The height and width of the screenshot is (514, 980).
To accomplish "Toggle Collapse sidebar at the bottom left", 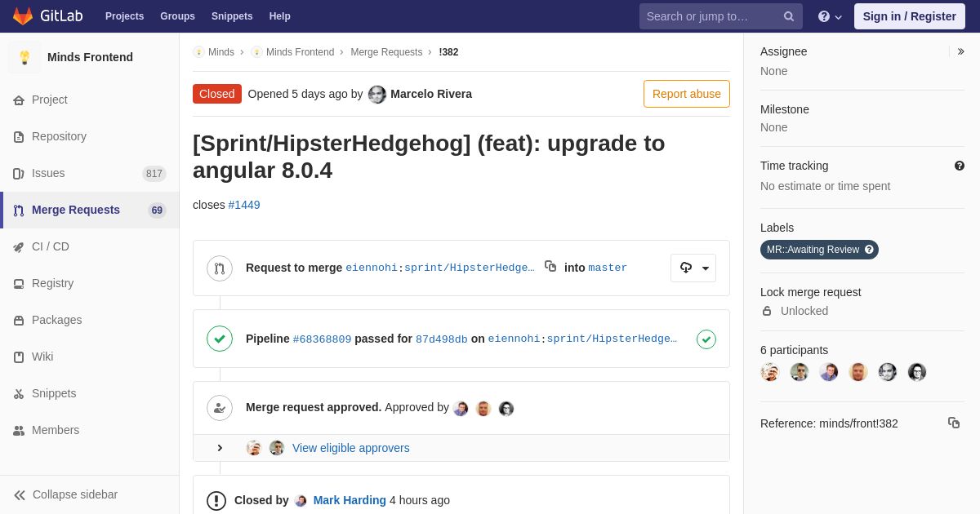I will pyautogui.click(x=65, y=494).
